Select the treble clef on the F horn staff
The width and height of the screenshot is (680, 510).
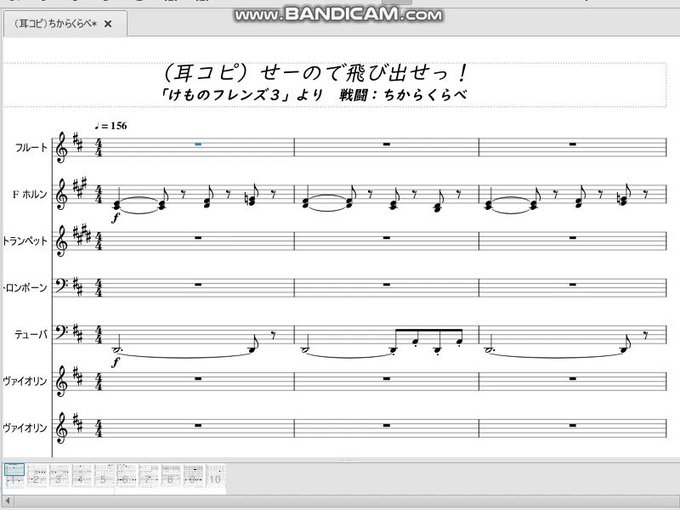62,195
